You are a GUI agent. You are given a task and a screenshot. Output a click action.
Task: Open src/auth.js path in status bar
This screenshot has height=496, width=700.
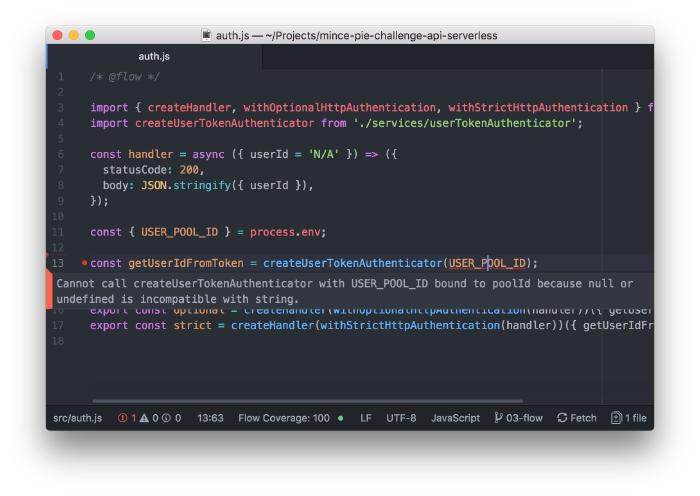point(78,418)
